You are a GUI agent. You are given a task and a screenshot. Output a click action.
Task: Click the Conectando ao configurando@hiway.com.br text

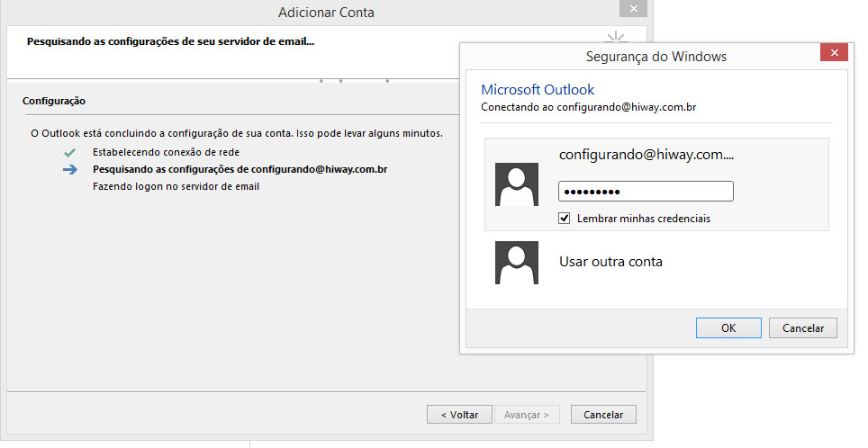click(589, 107)
